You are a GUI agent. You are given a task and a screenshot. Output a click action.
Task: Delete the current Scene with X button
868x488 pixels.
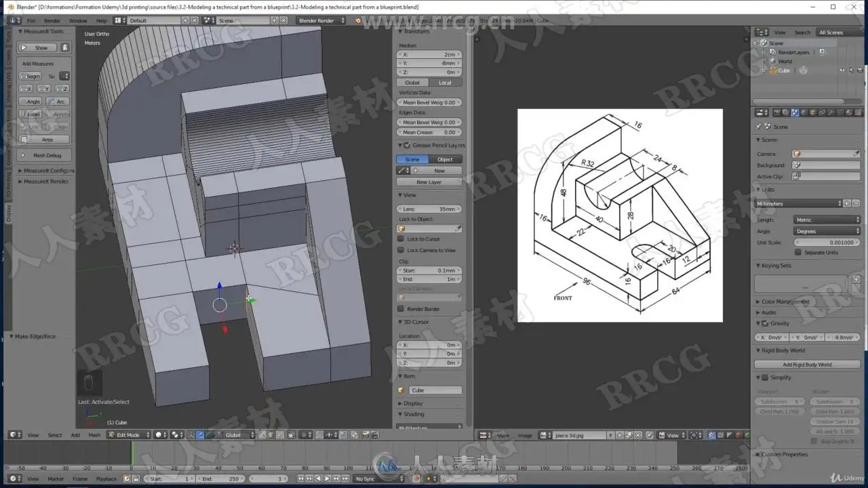pyautogui.click(x=282, y=20)
